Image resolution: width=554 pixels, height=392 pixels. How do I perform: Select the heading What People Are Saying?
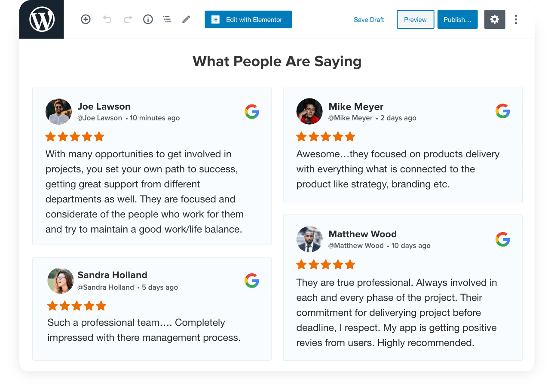277,61
